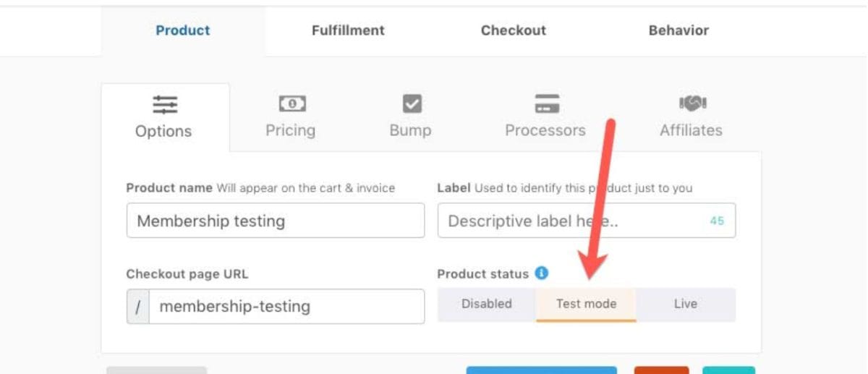Click the gray button at bottom left
868x374 pixels.
pos(156,370)
